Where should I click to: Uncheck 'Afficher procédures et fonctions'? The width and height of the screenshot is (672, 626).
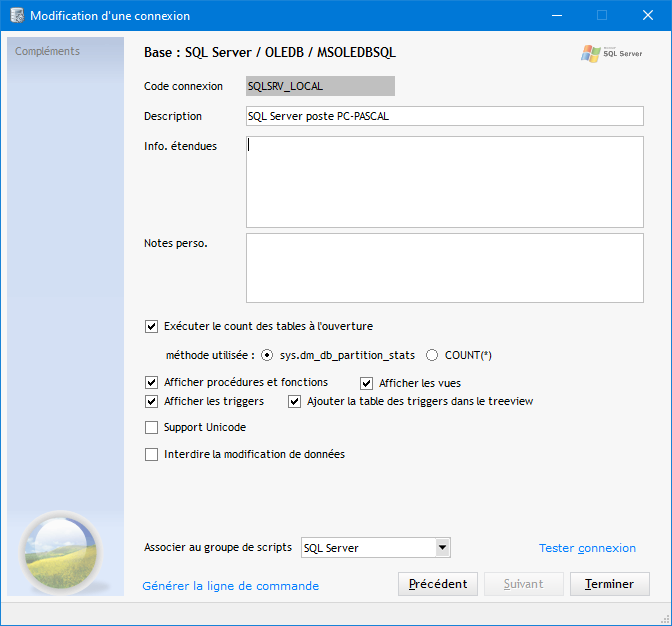click(151, 382)
